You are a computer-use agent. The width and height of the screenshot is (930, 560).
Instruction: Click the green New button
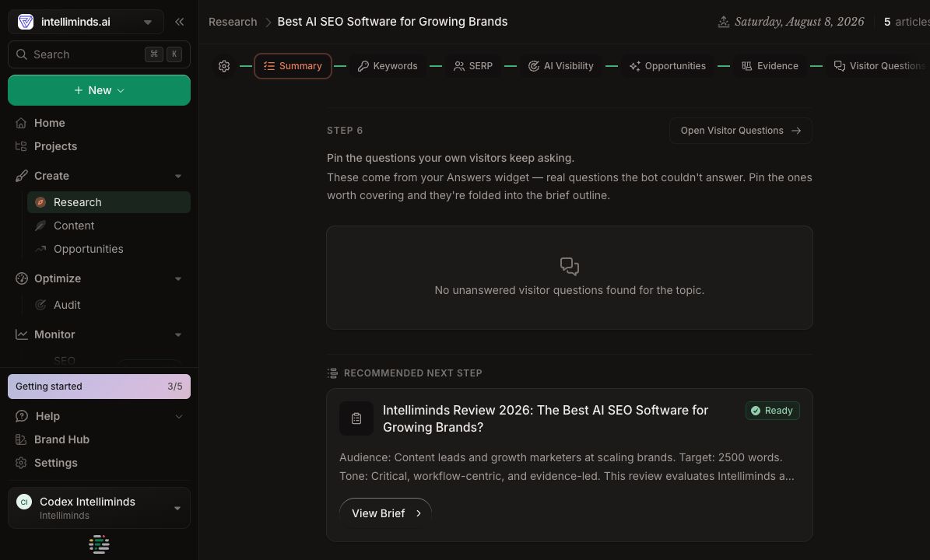99,90
